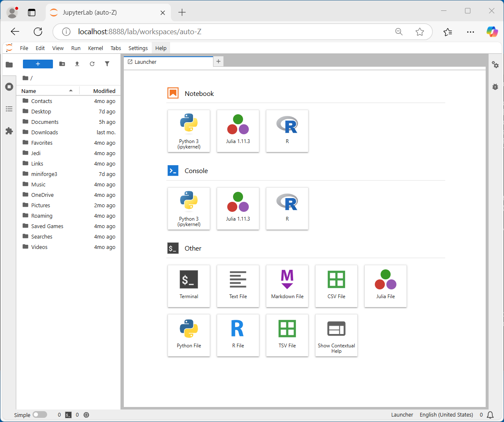This screenshot has width=504, height=422.
Task: Select the Videos folder
Action: pos(68,247)
